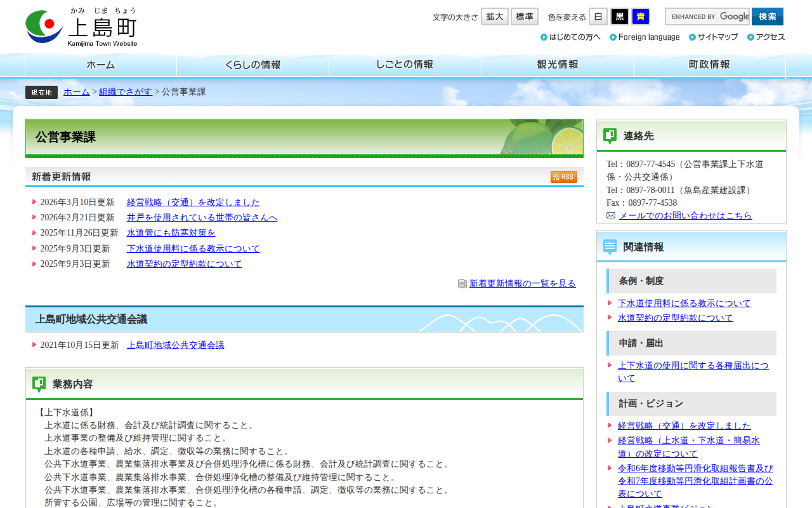Click the 公営事業課 page title banner
The height and width of the screenshot is (508, 812).
point(304,138)
